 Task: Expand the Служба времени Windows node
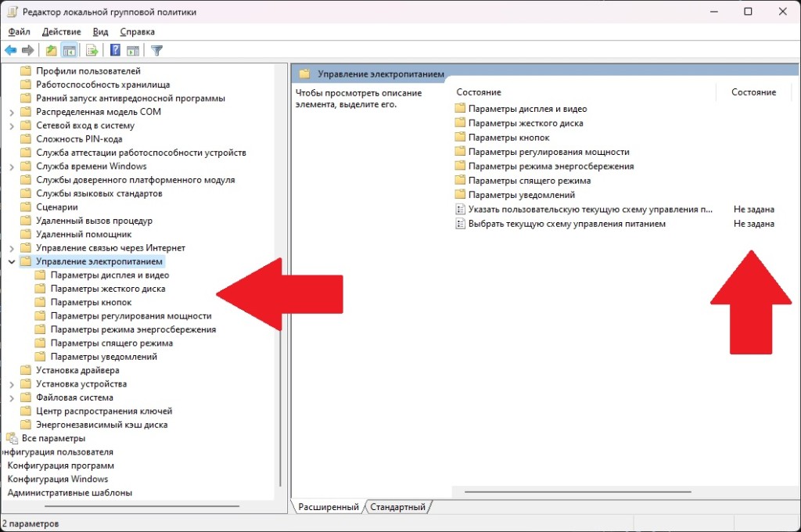[12, 167]
